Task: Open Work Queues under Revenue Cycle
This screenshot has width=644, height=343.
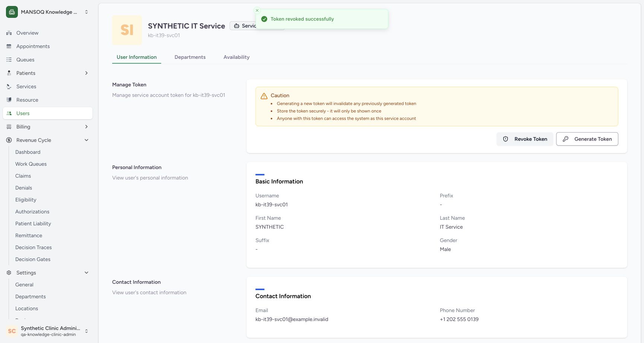Action: tap(31, 164)
